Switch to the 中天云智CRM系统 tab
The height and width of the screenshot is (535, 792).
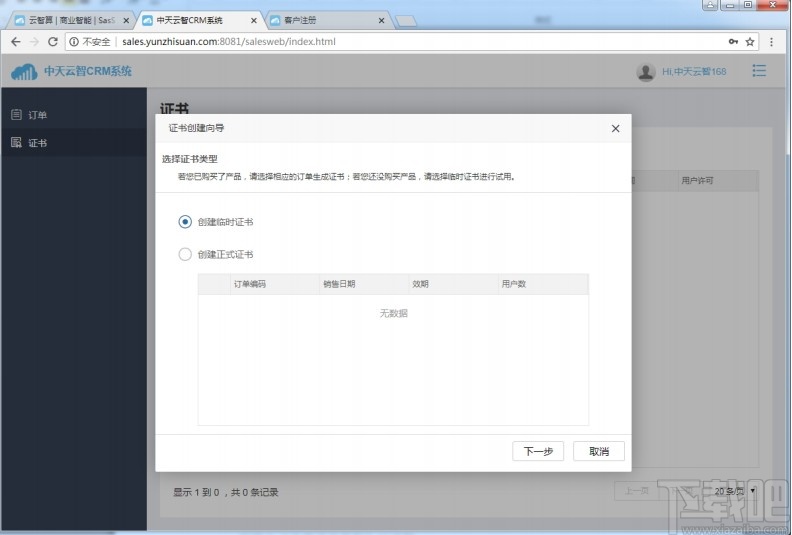200,20
